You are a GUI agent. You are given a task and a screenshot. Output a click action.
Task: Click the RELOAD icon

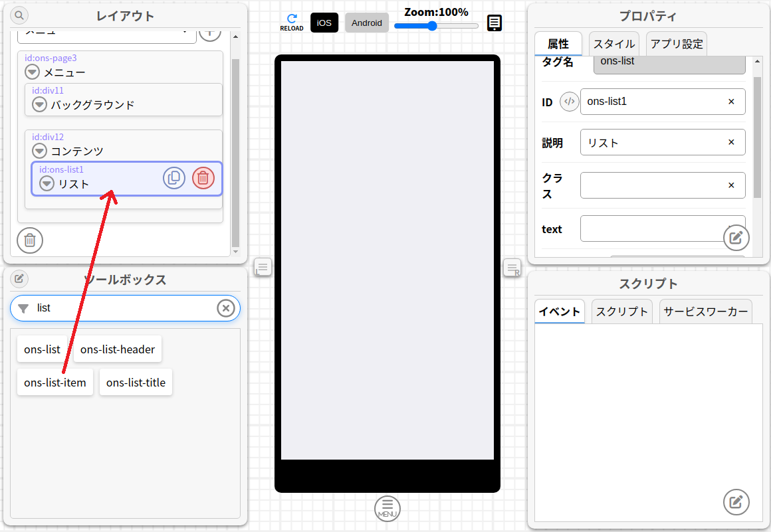pyautogui.click(x=291, y=22)
